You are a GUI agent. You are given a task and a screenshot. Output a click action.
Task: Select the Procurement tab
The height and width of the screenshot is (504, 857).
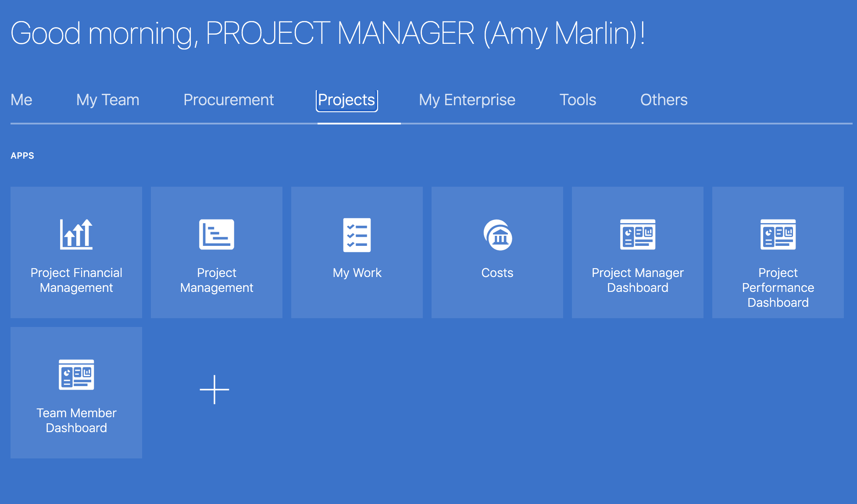[229, 100]
